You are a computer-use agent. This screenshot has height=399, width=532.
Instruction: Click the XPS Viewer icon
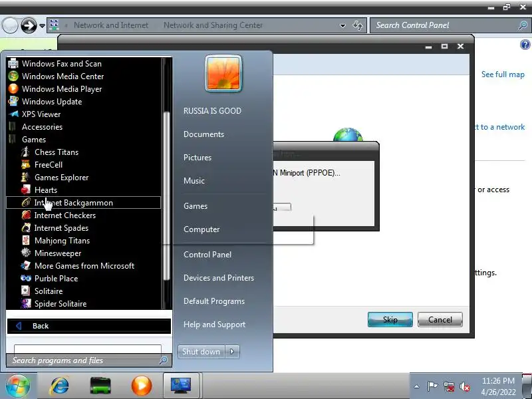click(x=13, y=114)
